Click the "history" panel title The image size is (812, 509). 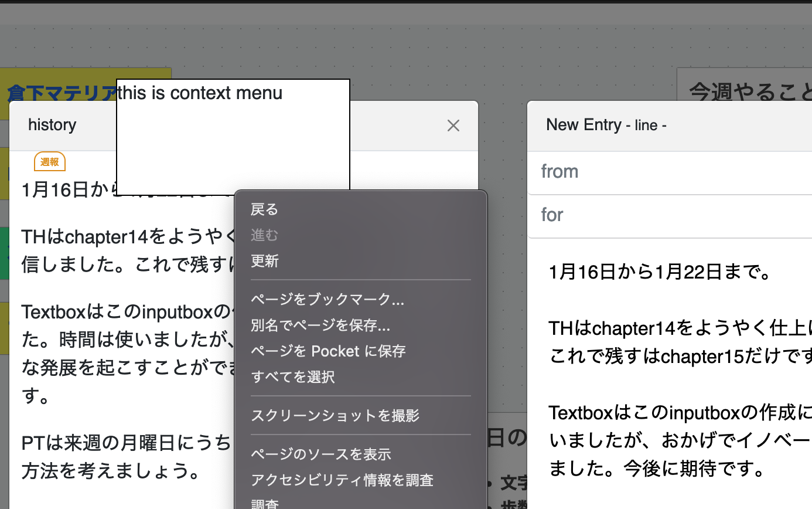pyautogui.click(x=52, y=124)
